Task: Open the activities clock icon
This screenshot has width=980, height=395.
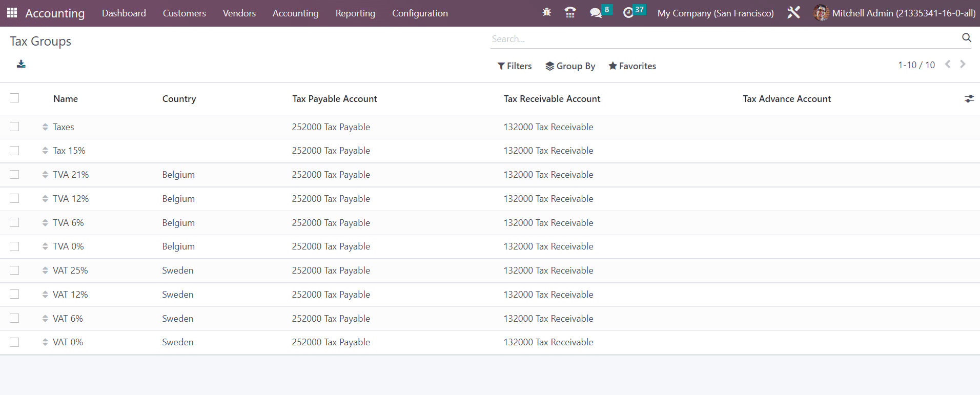Action: [628, 13]
